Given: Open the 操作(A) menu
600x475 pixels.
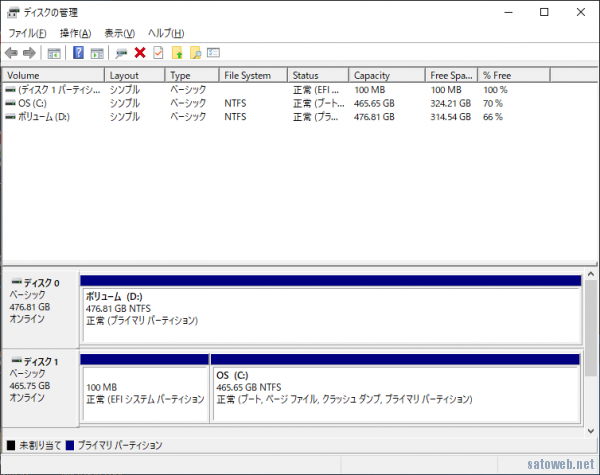Looking at the screenshot, I should (x=75, y=34).
